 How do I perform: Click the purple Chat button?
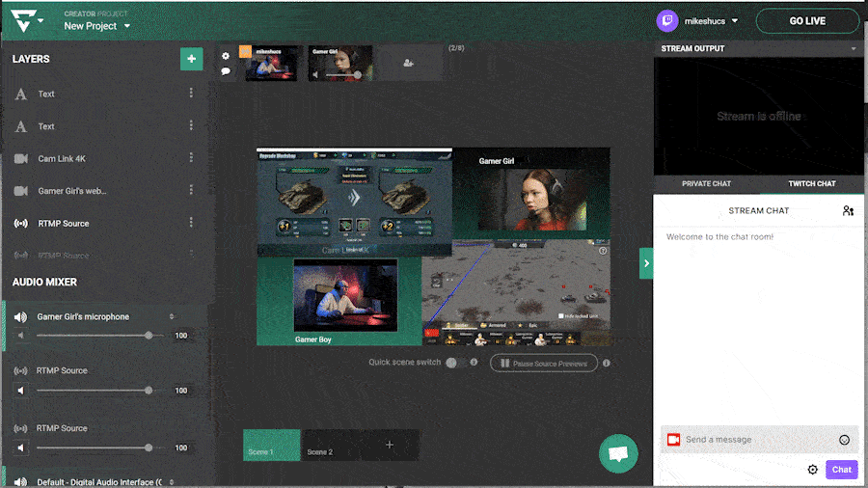(841, 470)
